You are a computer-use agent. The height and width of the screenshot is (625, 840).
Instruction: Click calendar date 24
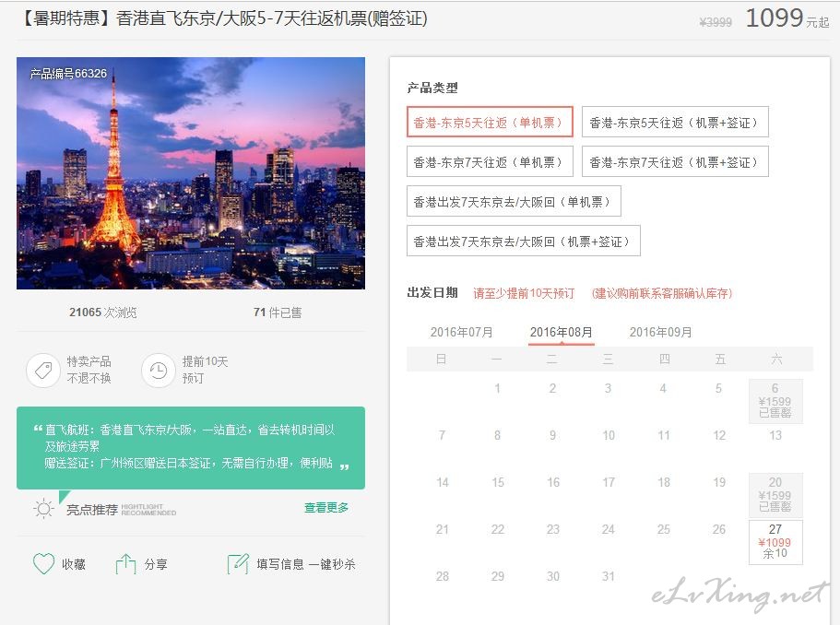(608, 529)
